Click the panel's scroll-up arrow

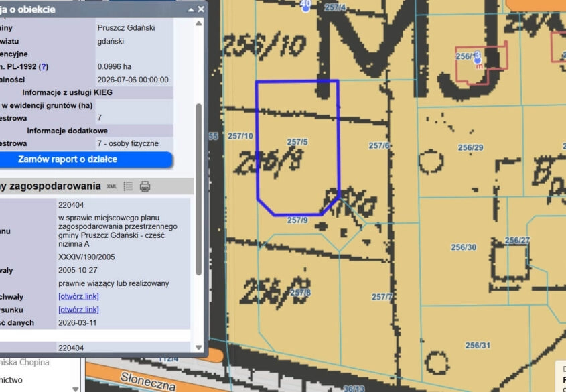(198, 23)
